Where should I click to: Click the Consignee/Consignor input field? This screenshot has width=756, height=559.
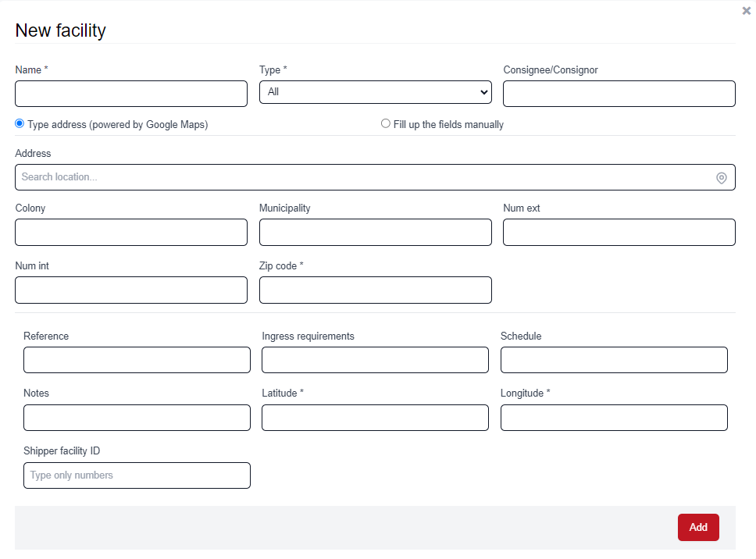pyautogui.click(x=619, y=93)
